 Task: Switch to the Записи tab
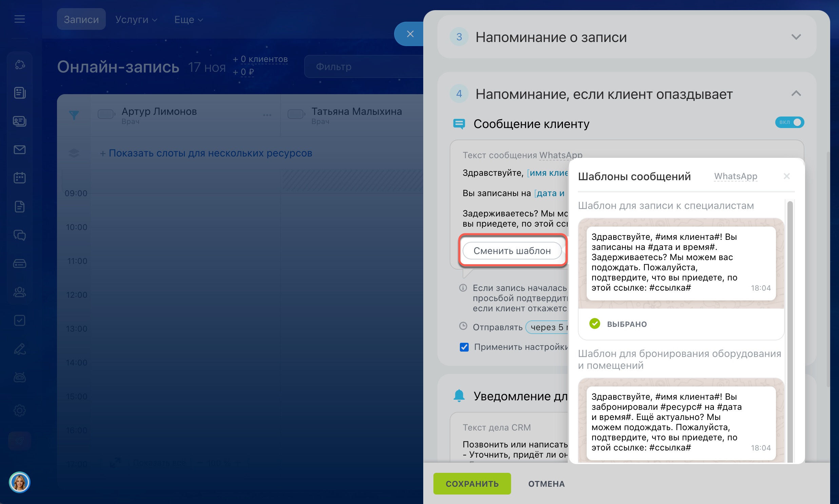click(81, 20)
